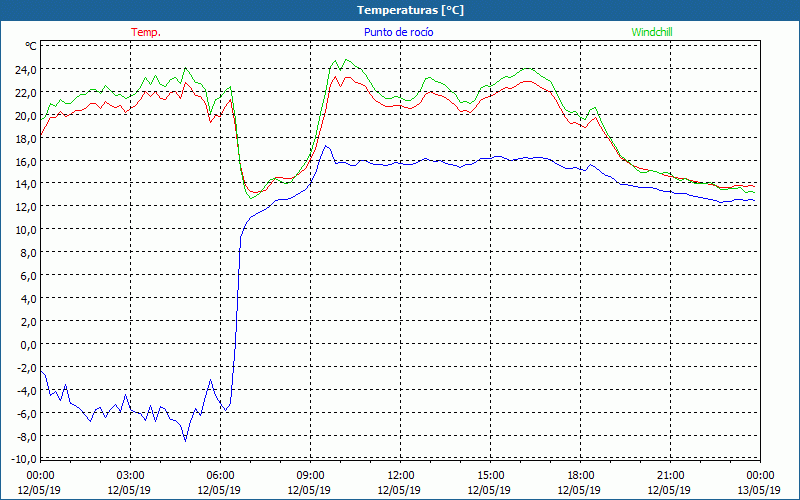Select the blue Punto de rocío legend label
Viewport: 800px width, 500px height.
[398, 32]
